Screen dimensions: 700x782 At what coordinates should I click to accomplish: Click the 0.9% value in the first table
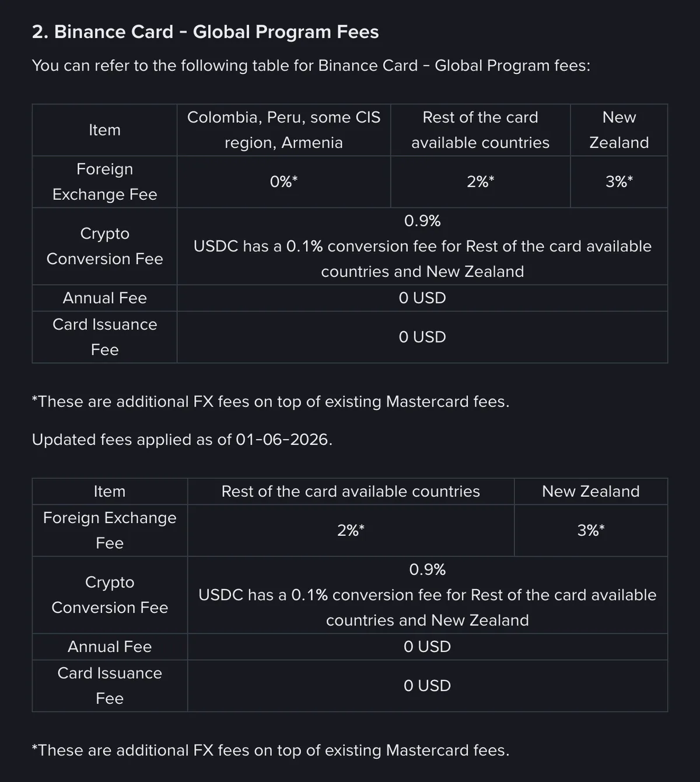422,221
